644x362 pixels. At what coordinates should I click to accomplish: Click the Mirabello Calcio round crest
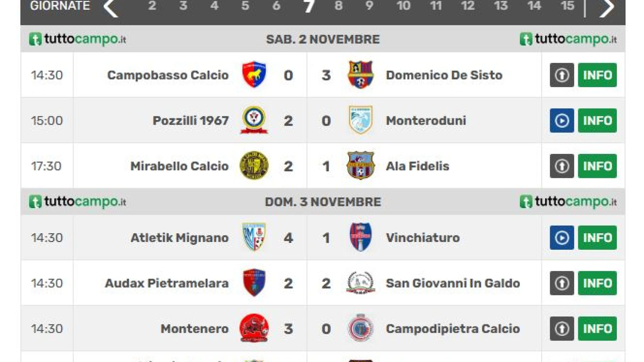pos(254,166)
